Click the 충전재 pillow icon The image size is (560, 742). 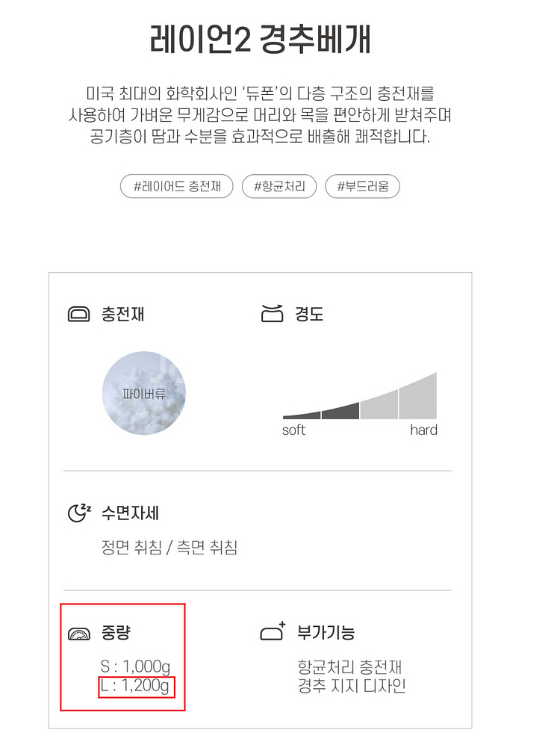[78, 315]
